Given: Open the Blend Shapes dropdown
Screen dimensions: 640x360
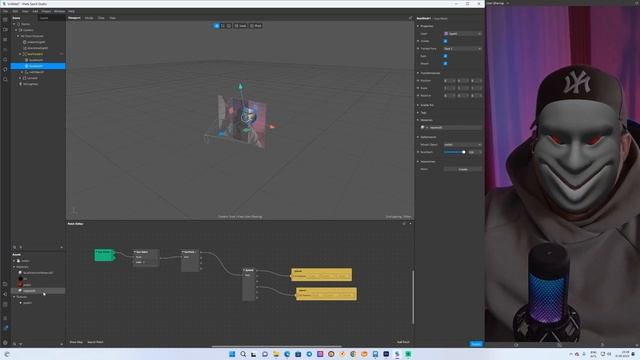Looking at the screenshot, I should point(462,144).
